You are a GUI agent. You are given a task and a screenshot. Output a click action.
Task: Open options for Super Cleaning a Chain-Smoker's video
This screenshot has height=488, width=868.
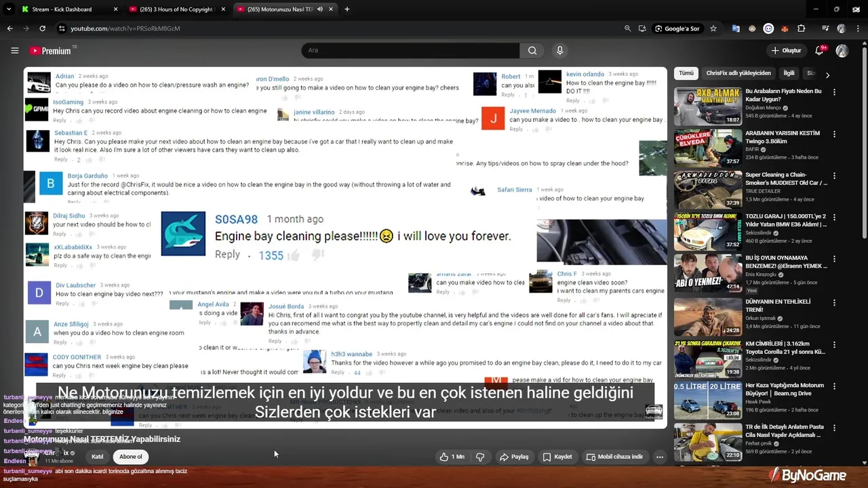pos(834,176)
